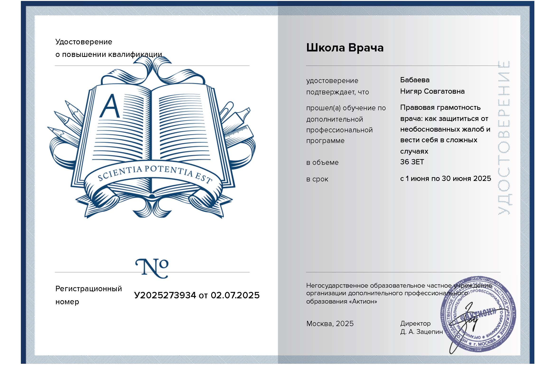Click the course title Правовая грамотность
Screen dimensions: 555x392
pos(440,107)
